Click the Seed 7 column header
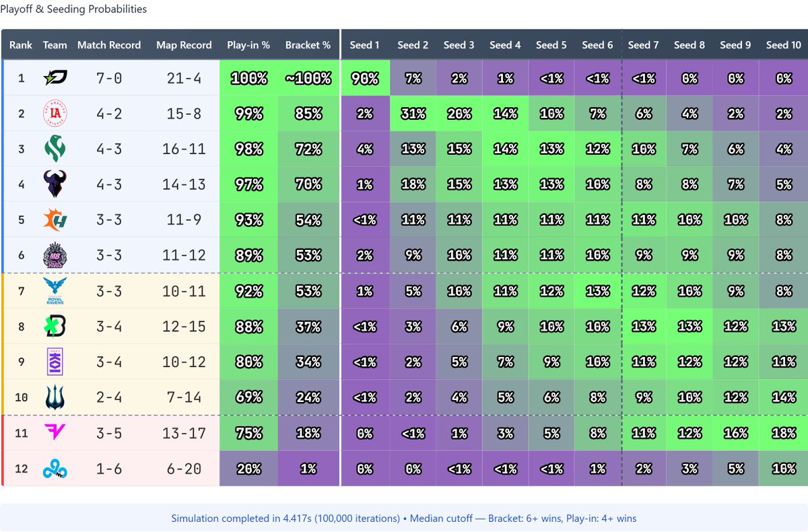The height and width of the screenshot is (532, 808). pyautogui.click(x=644, y=45)
